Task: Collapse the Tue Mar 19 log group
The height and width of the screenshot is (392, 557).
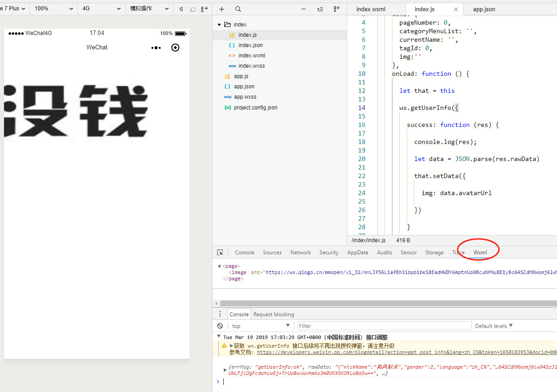Action: click(x=219, y=337)
